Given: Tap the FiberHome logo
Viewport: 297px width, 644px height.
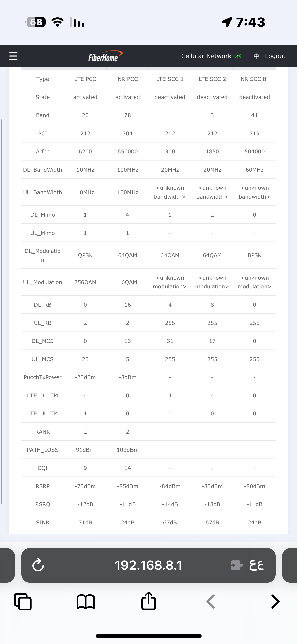Looking at the screenshot, I should 105,56.
